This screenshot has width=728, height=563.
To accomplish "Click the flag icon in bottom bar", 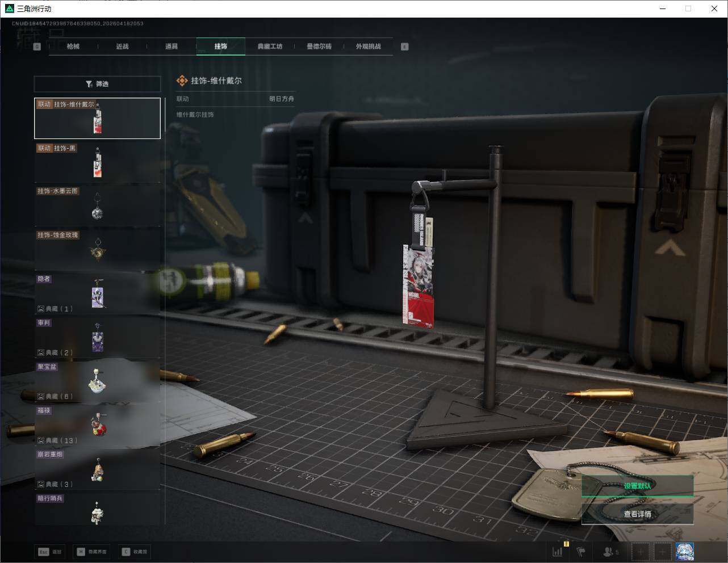I will click(x=581, y=552).
